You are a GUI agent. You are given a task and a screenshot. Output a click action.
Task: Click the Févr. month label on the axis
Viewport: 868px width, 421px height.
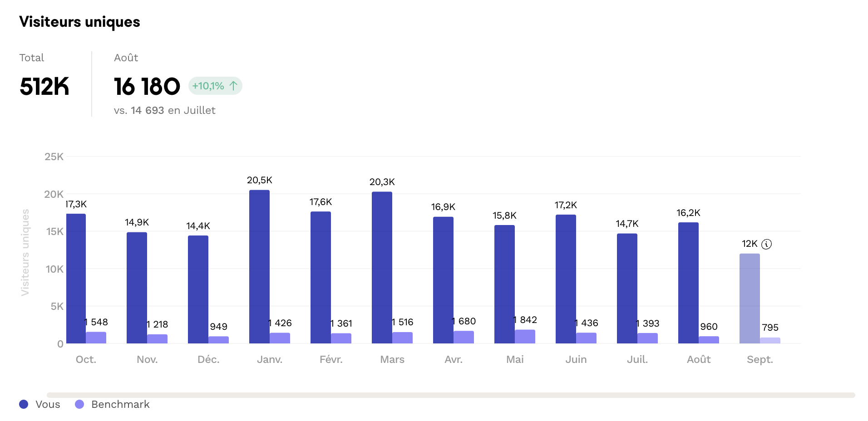[331, 359]
